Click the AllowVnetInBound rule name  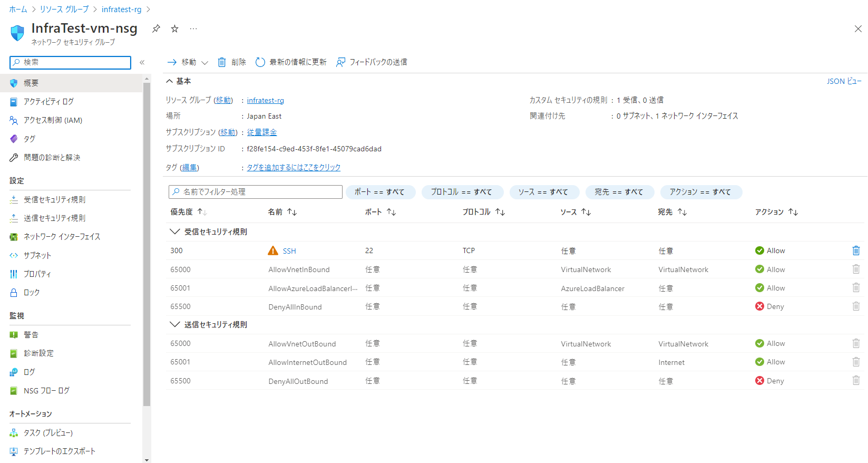(299, 269)
